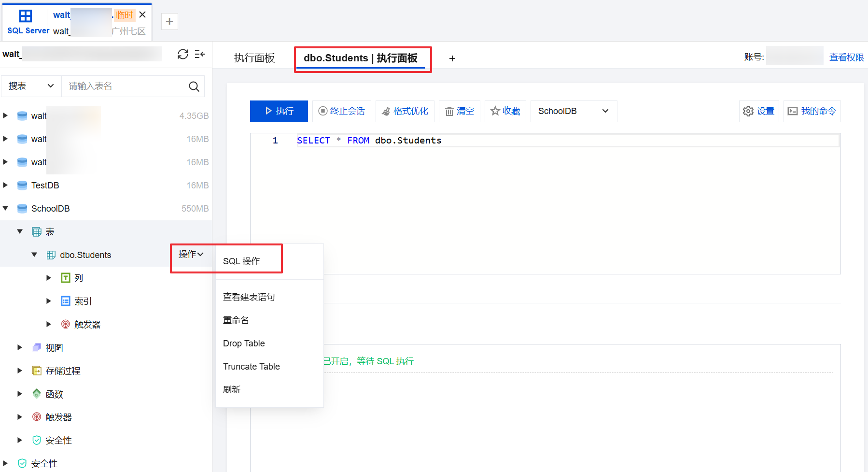Image resolution: width=868 pixels, height=472 pixels.
Task: Click the search magnifier icon
Action: 194,86
